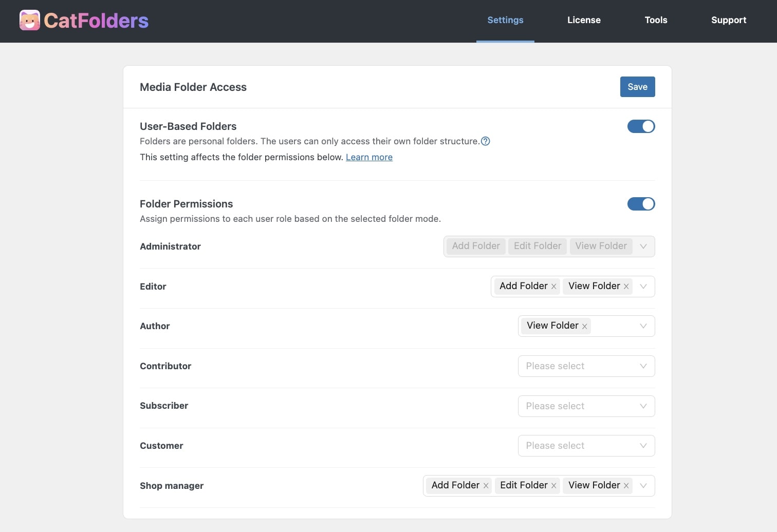Remove the Add Folder tag from Editor
This screenshot has height=532, width=777.
point(554,286)
